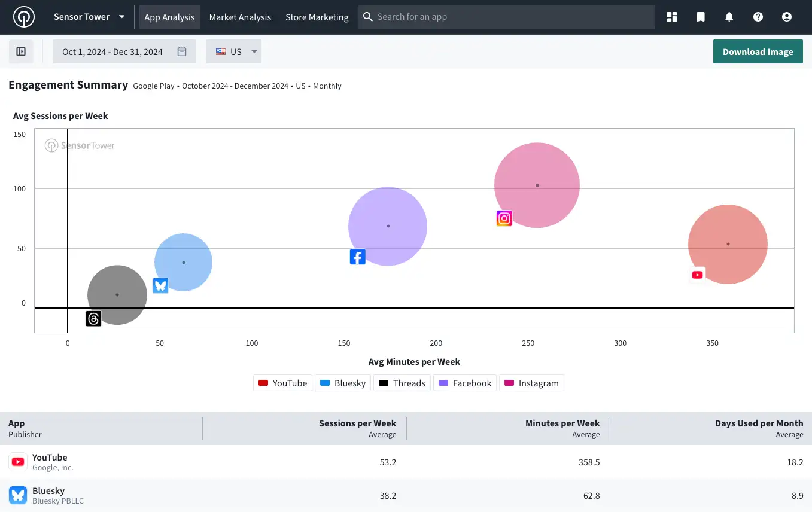This screenshot has height=512, width=812.
Task: Click Bluesky PBLLC publisher text
Action: [x=58, y=501]
